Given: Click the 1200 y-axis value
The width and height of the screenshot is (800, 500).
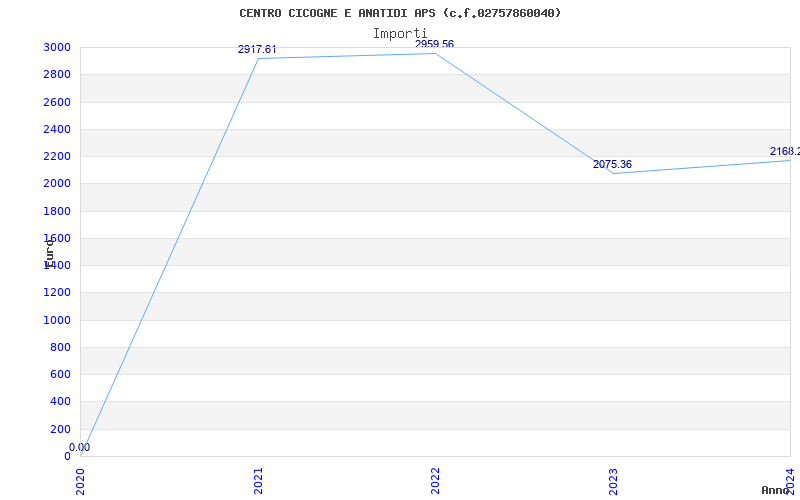Looking at the screenshot, I should [x=57, y=293].
